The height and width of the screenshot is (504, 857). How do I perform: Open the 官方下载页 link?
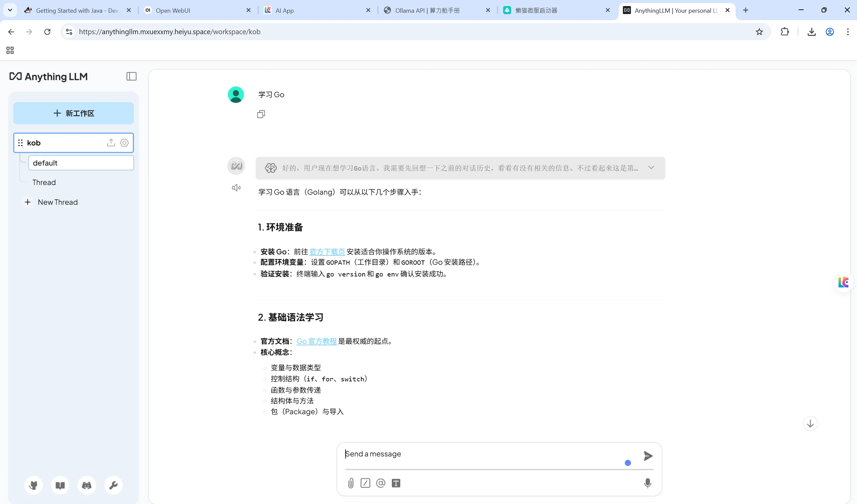327,251
